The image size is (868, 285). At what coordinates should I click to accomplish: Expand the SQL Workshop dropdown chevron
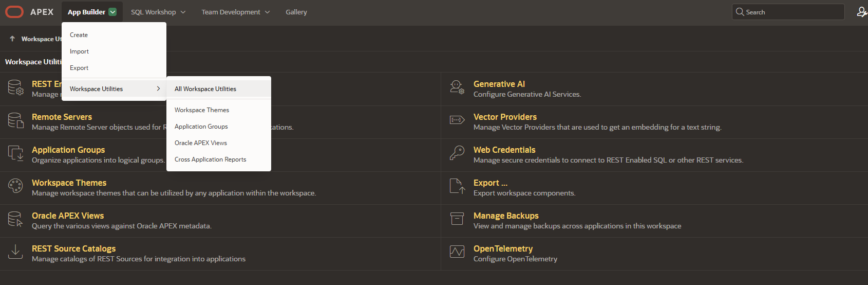(x=183, y=12)
